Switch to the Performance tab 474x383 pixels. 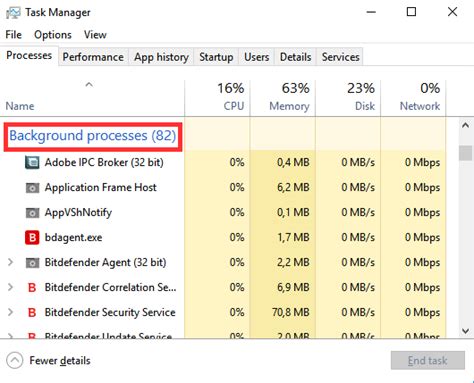pyautogui.click(x=93, y=57)
